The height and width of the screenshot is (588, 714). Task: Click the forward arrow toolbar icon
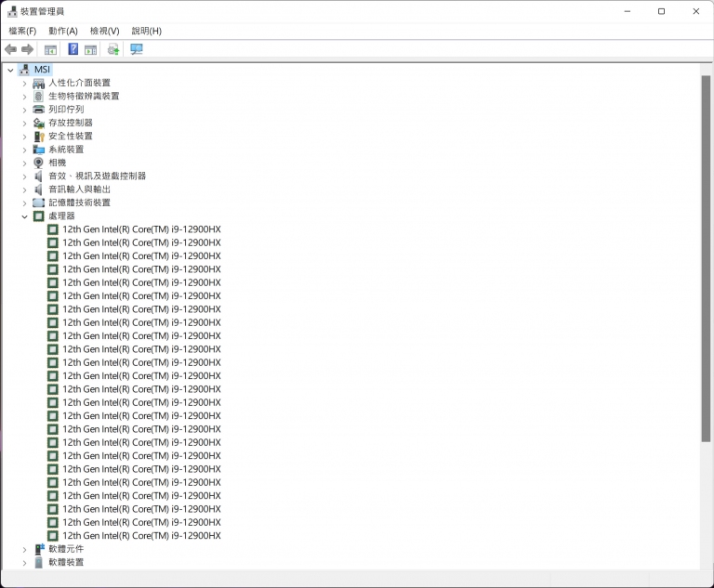(28, 49)
